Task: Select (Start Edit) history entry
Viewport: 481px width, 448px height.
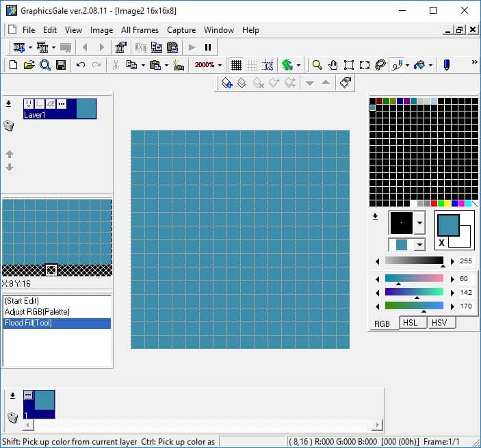Action: coord(57,301)
